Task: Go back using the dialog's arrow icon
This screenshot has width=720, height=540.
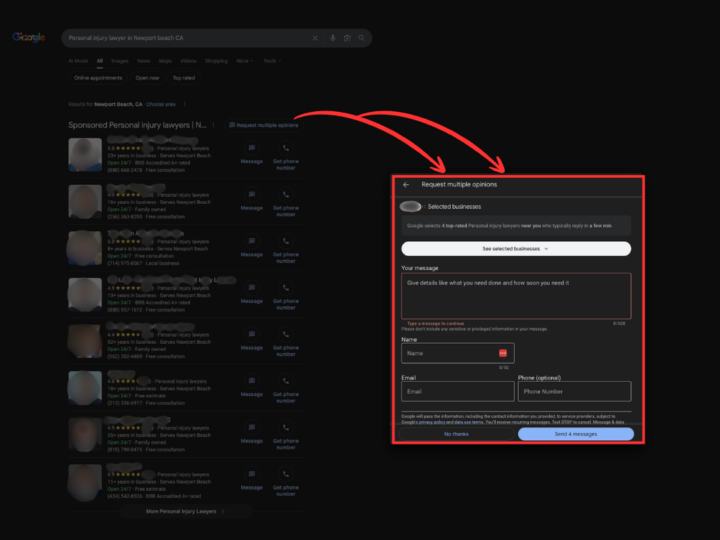Action: tap(406, 185)
